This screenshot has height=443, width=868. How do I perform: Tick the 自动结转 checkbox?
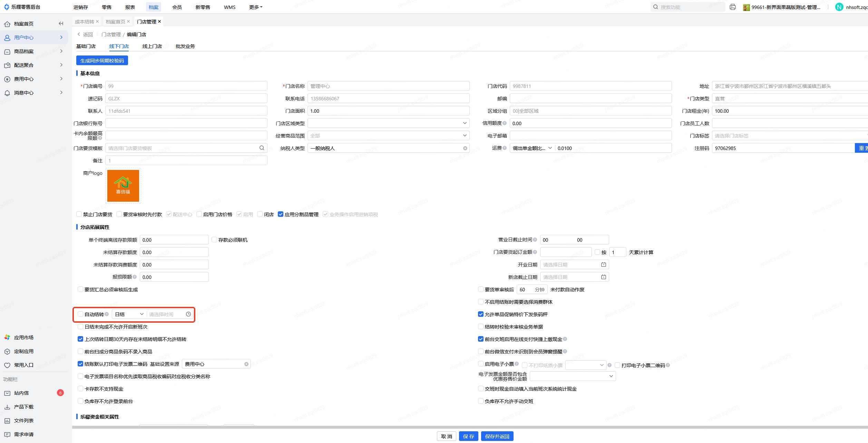coord(80,314)
